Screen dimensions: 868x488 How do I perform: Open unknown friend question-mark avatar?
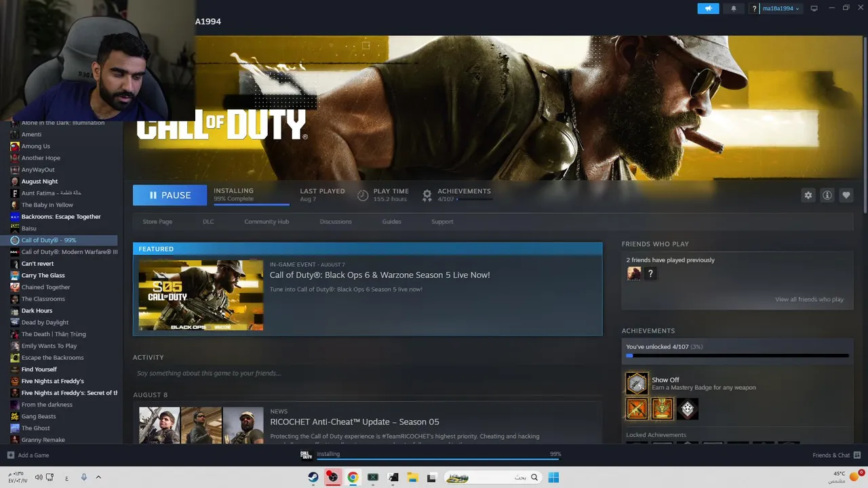click(650, 274)
